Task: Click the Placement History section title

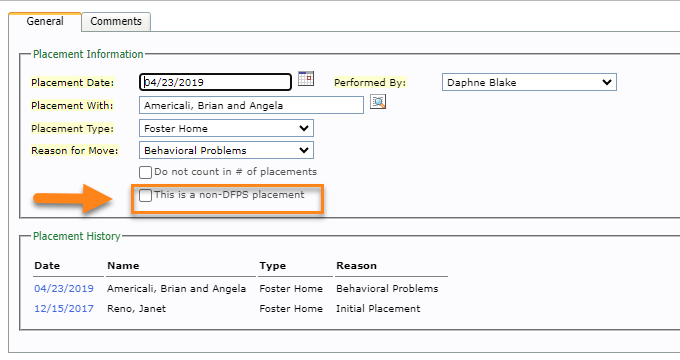Action: 77,236
